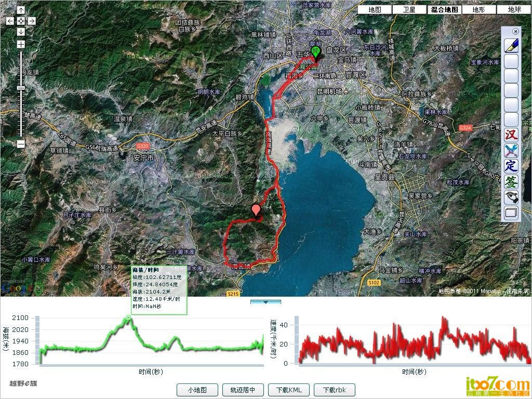
Task: Click the center-reset icon between pan arrows
Action: pyautogui.click(x=21, y=21)
